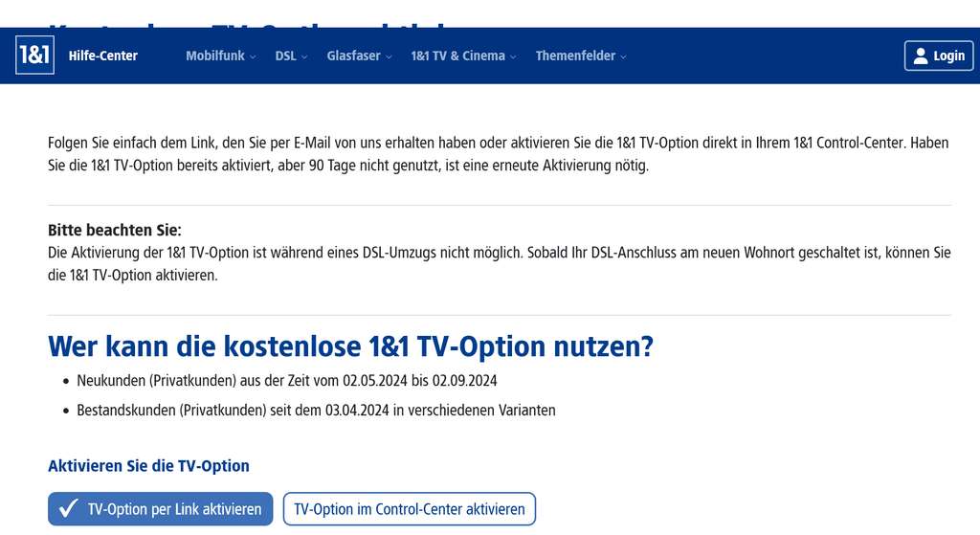Viewport: 980px width, 535px height.
Task: Click the user icon in Login button
Action: pos(920,56)
